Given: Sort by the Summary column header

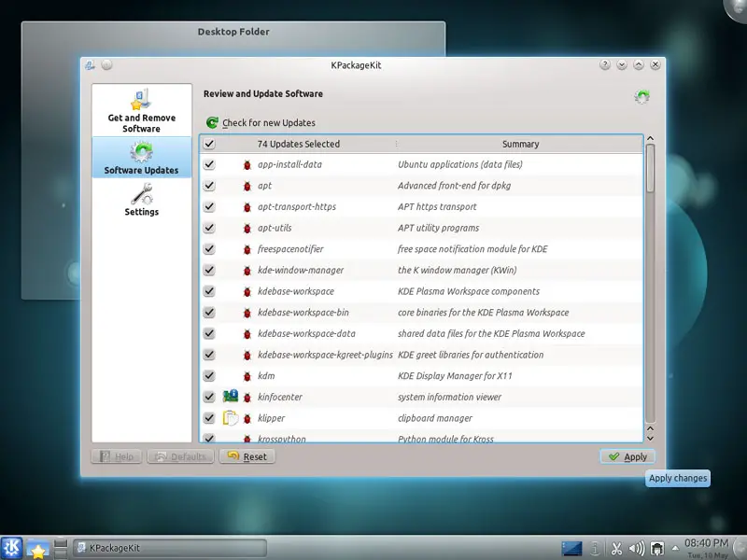Looking at the screenshot, I should click(x=520, y=144).
